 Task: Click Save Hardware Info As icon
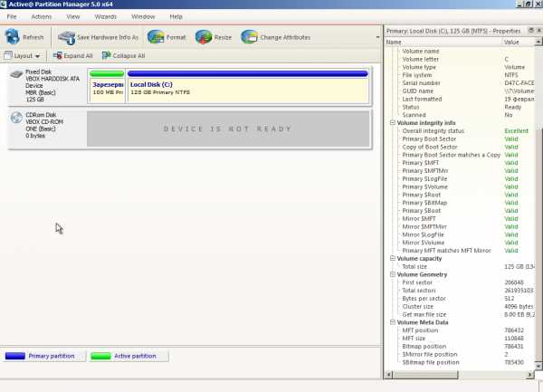click(66, 37)
